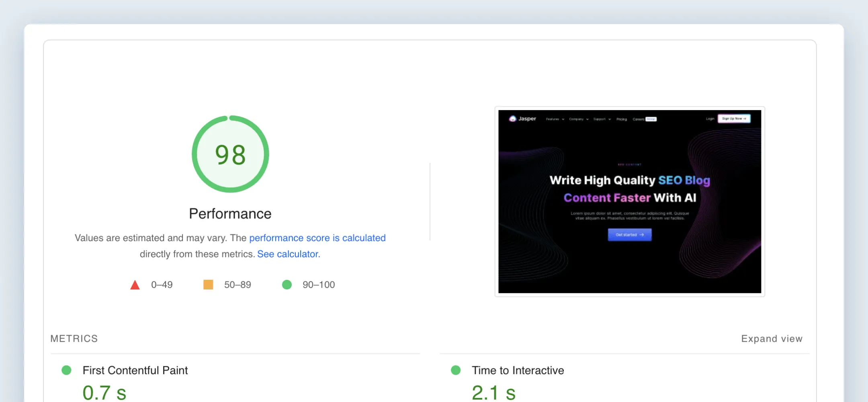Click the 'Expand view' button
The height and width of the screenshot is (402, 868).
[x=772, y=338]
